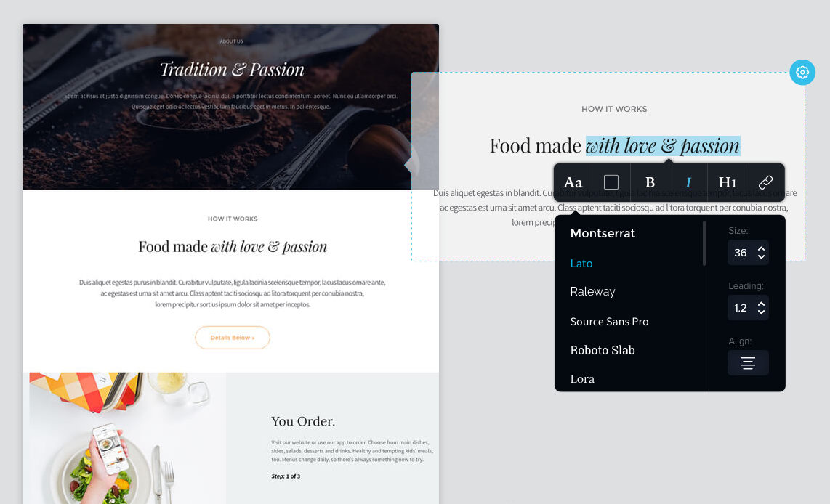The height and width of the screenshot is (504, 830).
Task: Pick Raleway in the font list
Action: click(x=592, y=292)
